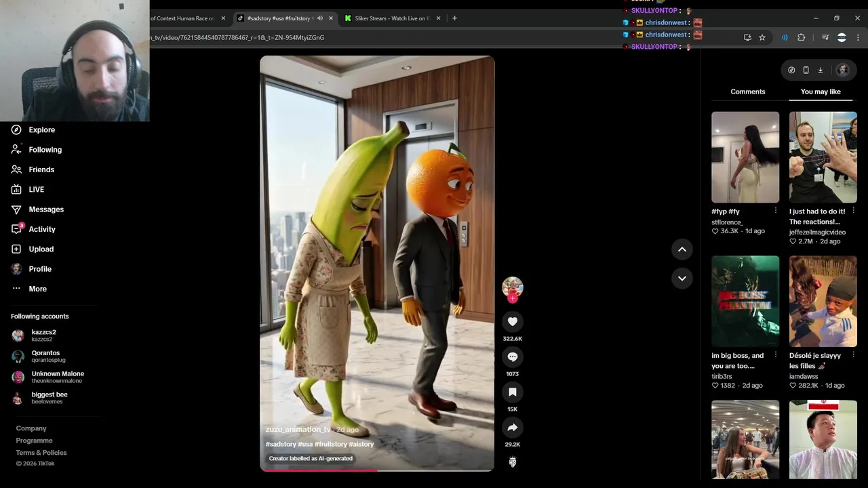Open the Friends icon in the sidebar

coord(16,169)
